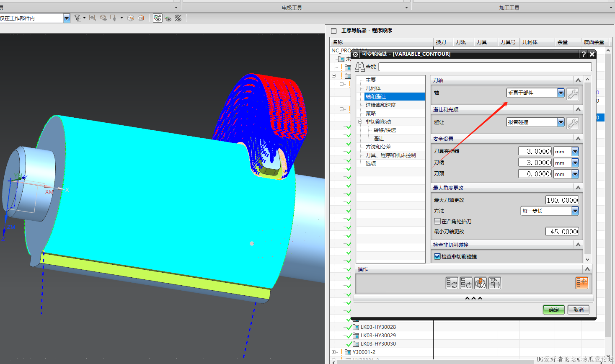Collapse the 最大角度更改 section

point(578,188)
